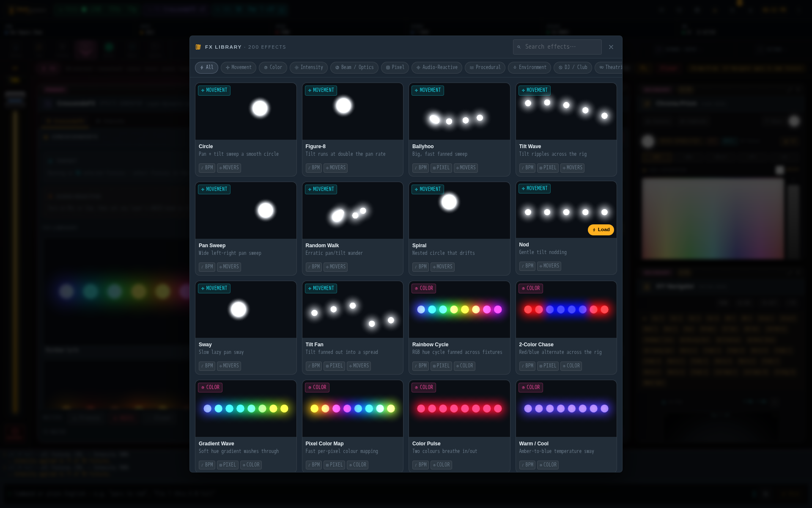Filter effects by Color category

coord(273,68)
